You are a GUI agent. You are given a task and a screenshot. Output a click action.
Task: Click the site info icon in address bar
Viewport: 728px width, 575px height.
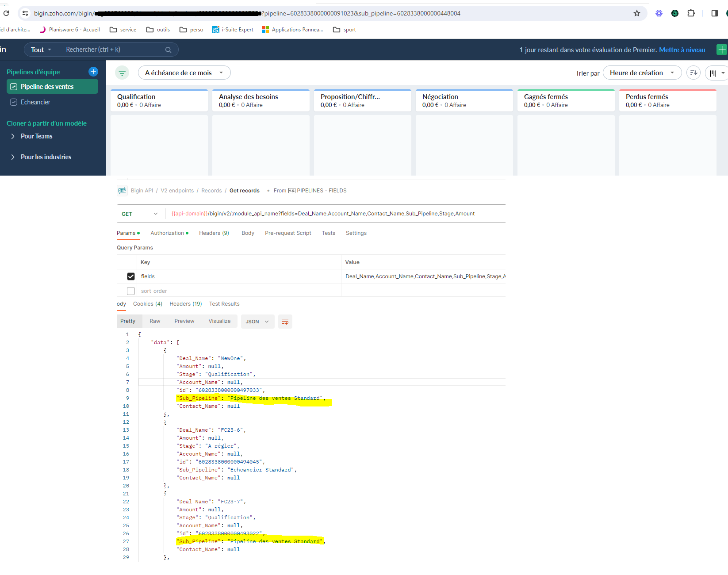pyautogui.click(x=25, y=13)
